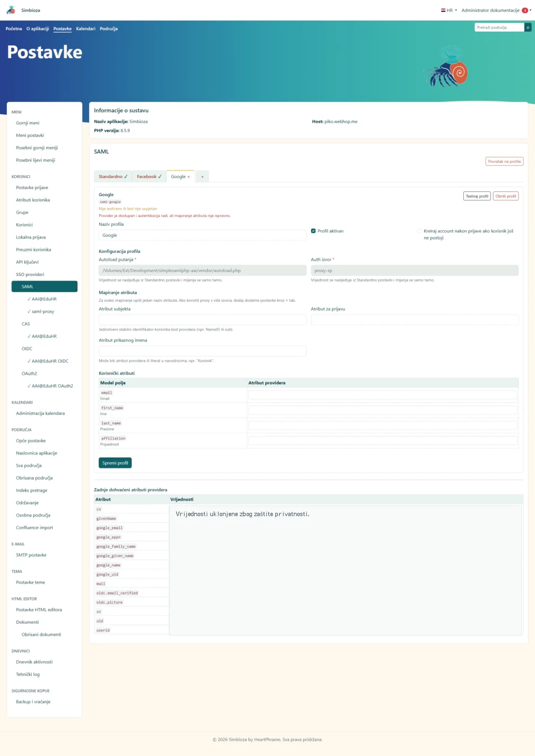Open Atributi korisnika sidebar link
The height and width of the screenshot is (756, 535).
pyautogui.click(x=33, y=200)
